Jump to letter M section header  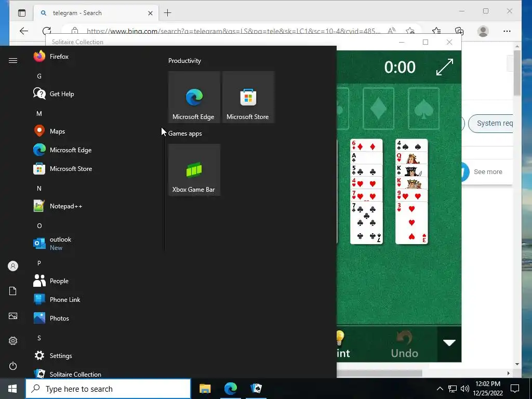[x=39, y=113]
